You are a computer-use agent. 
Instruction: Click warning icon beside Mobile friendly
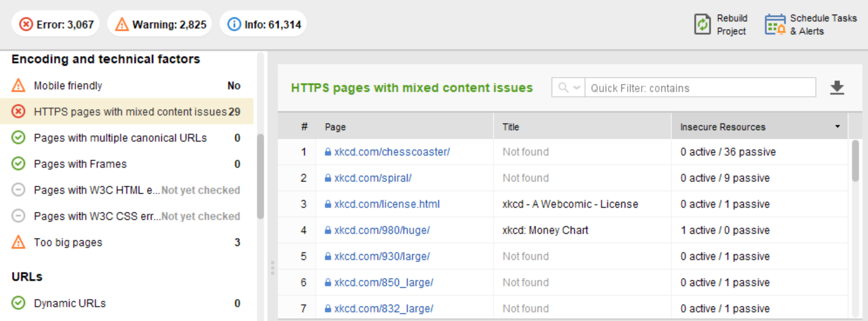[19, 86]
